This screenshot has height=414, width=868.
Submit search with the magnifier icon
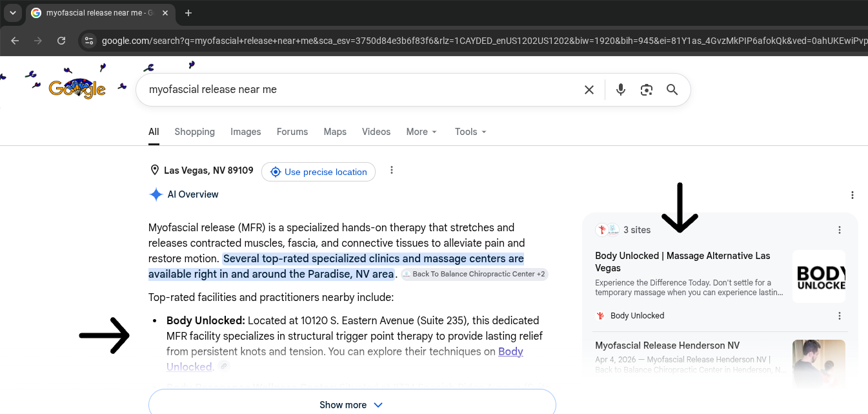672,90
